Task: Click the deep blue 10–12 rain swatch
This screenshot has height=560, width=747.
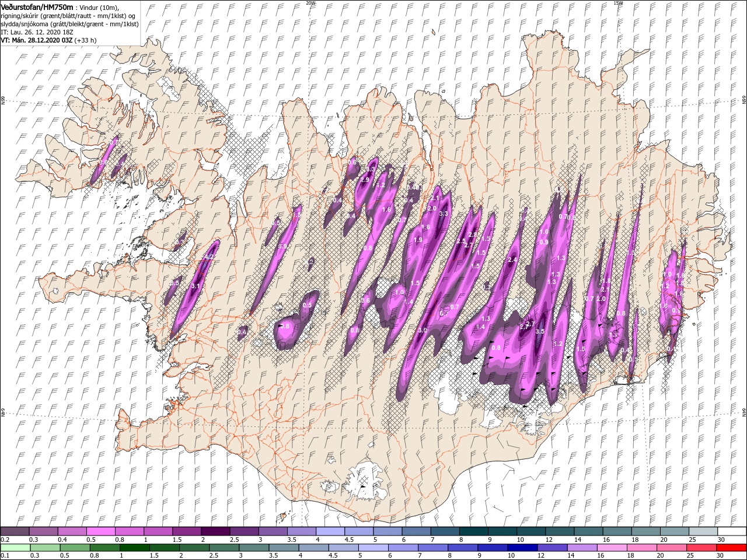Action: tap(522, 548)
